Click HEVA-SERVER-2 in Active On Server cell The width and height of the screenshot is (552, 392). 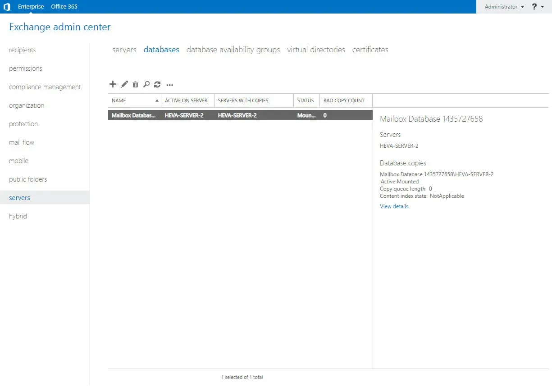coord(184,115)
